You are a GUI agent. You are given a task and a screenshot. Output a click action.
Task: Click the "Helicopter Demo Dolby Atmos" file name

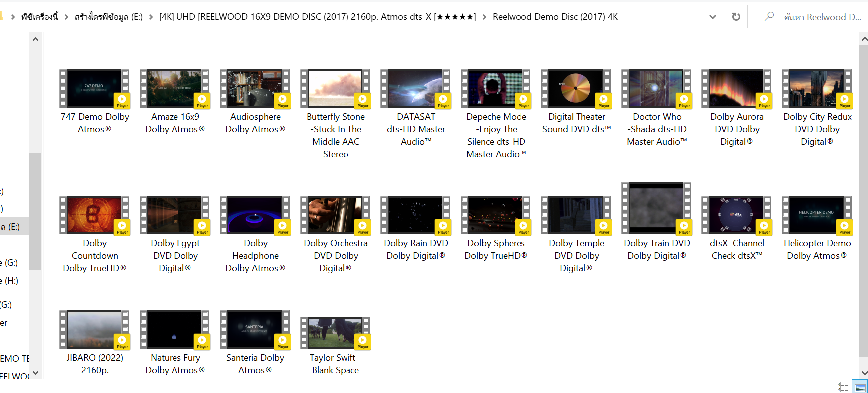pos(817,249)
